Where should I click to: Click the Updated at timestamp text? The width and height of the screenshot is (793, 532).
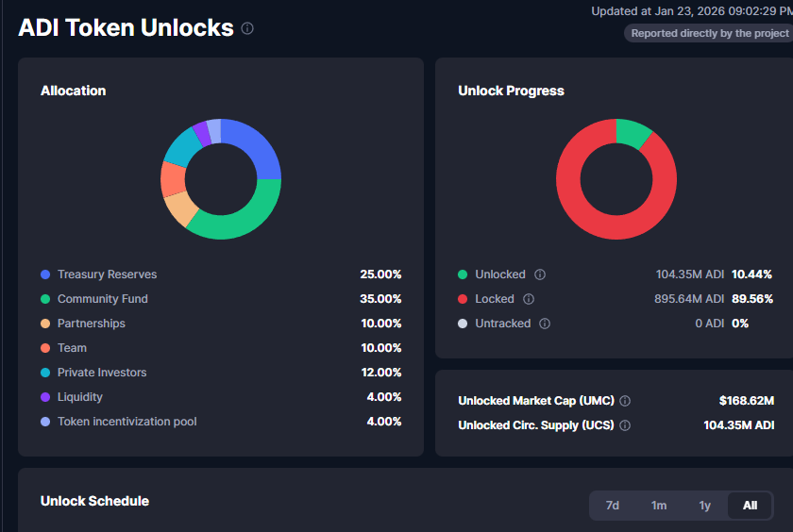click(x=692, y=11)
